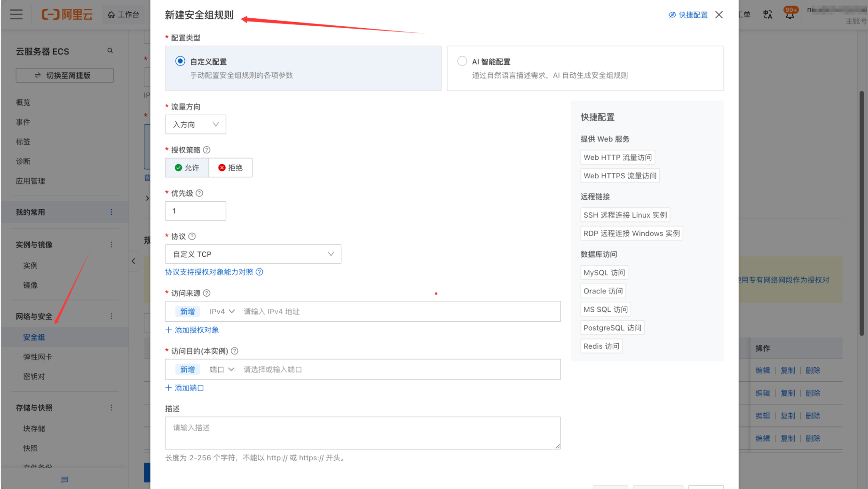Click the help icon beside 授权策略
This screenshot has height=489, width=868.
tap(206, 150)
